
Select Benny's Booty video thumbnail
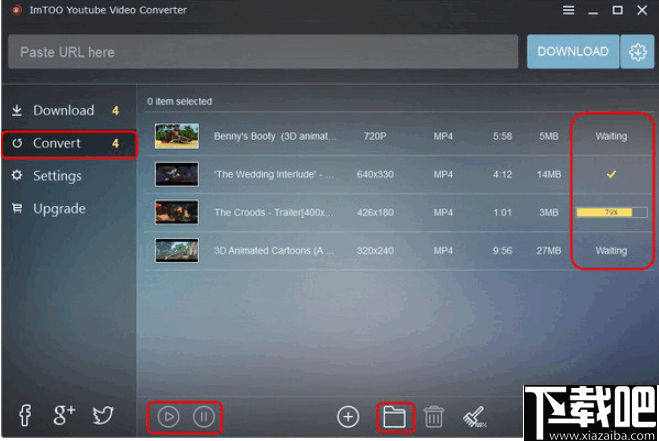[x=177, y=136]
